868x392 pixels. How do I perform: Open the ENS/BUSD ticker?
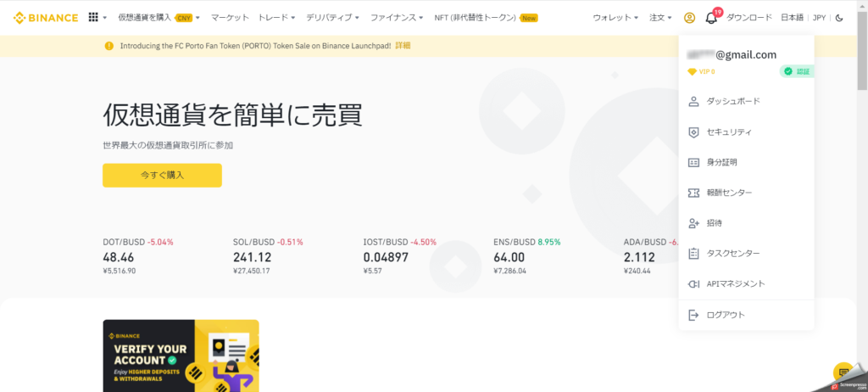click(527, 259)
